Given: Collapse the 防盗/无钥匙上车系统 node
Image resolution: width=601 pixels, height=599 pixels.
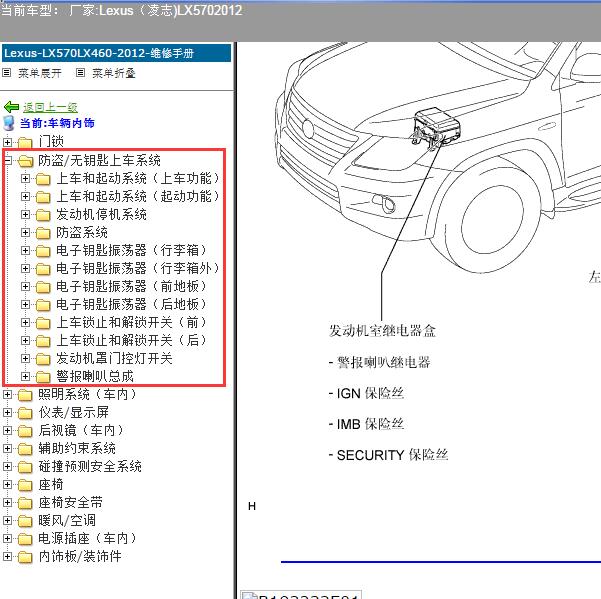Looking at the screenshot, I should point(7,160).
